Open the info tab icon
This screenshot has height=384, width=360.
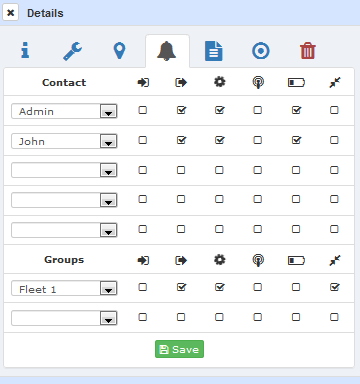(25, 51)
